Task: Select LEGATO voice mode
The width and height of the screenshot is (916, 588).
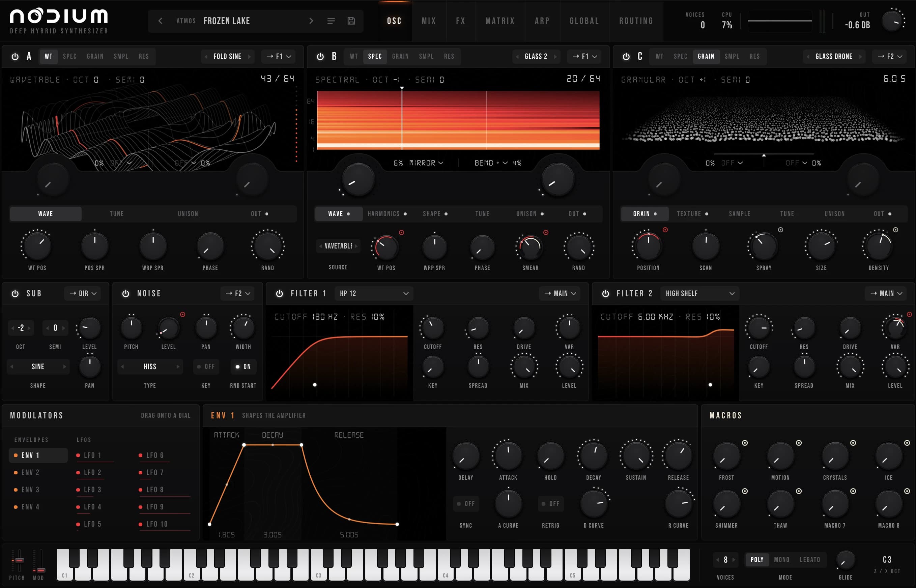Action: [810, 560]
